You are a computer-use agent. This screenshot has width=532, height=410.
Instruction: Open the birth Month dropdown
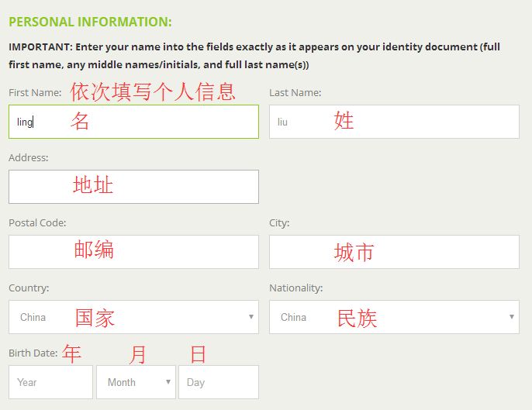click(x=136, y=382)
